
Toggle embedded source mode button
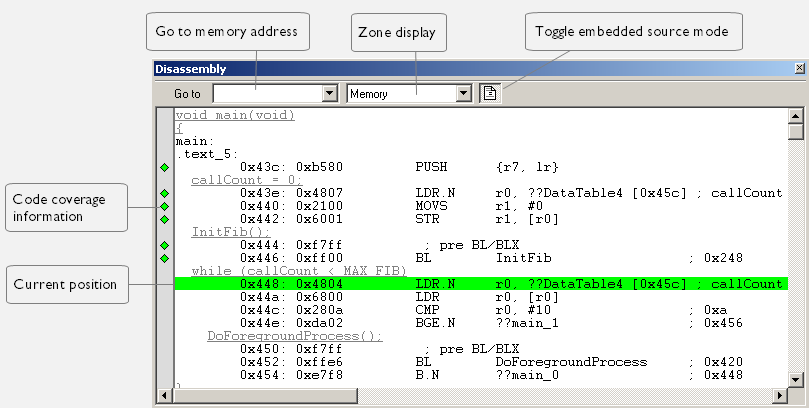click(x=490, y=93)
